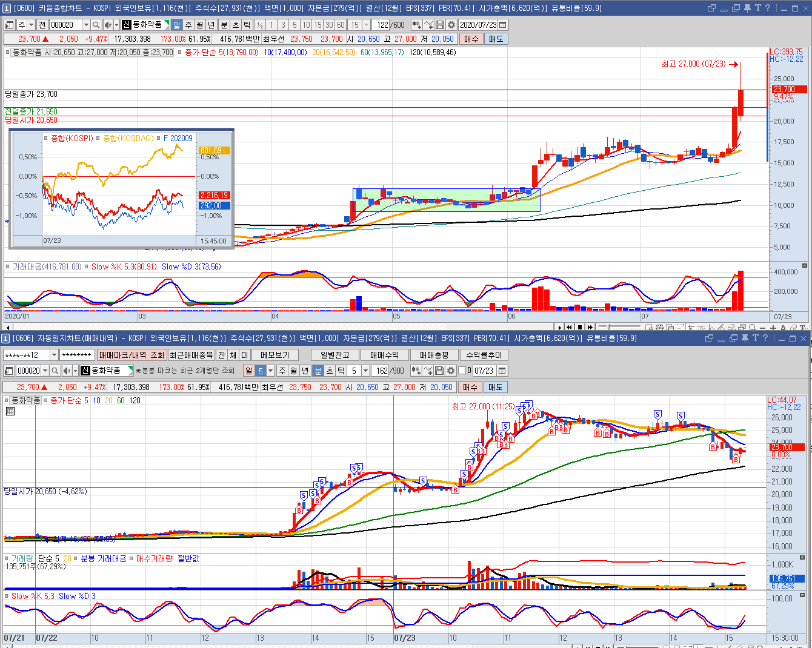This screenshot has width=812, height=648.
Task: Toggle the left panel layout icon in 키움종합차트 toolbar
Action: tap(9, 25)
